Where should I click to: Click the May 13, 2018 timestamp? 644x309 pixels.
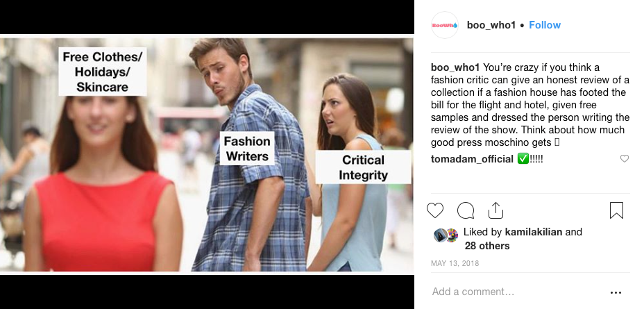[x=455, y=264]
